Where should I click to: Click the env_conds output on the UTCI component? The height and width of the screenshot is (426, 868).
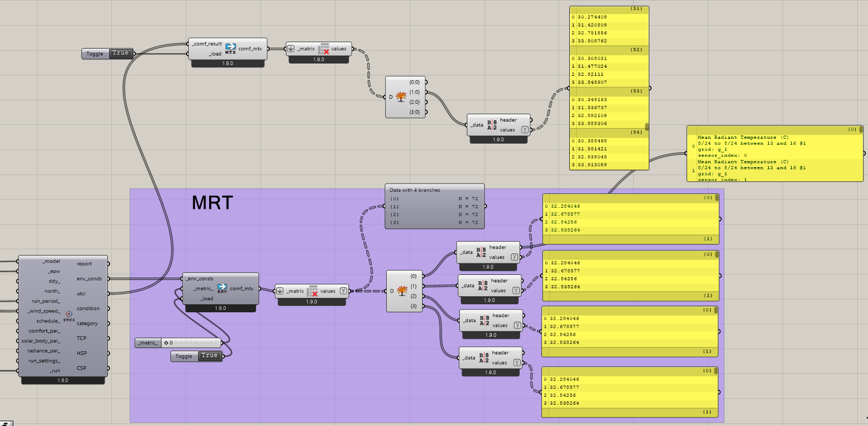coord(89,279)
